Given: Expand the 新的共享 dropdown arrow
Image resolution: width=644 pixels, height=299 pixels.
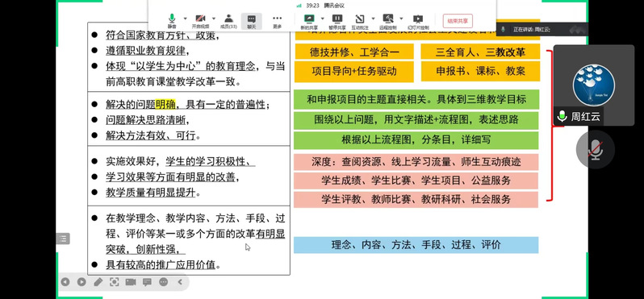Looking at the screenshot, I should click(x=323, y=19).
